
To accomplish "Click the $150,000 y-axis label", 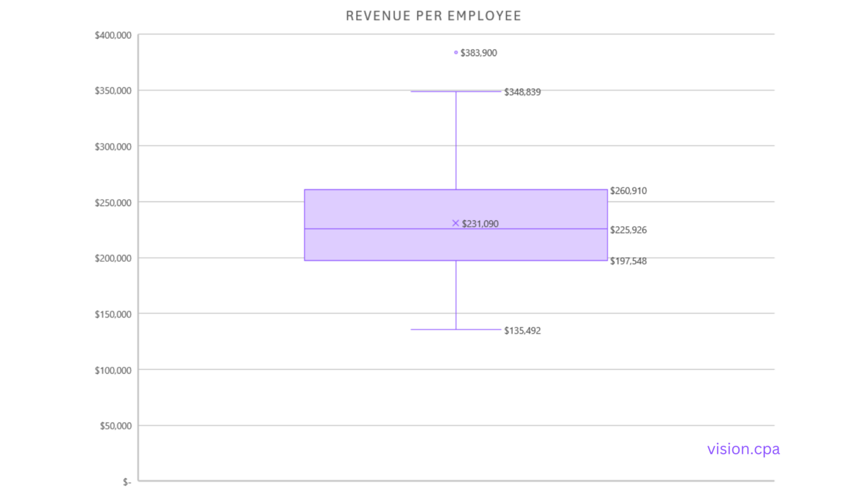I will (114, 313).
